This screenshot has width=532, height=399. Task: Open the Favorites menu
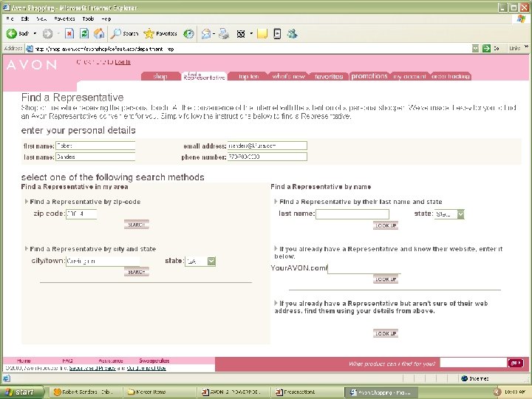(64, 18)
